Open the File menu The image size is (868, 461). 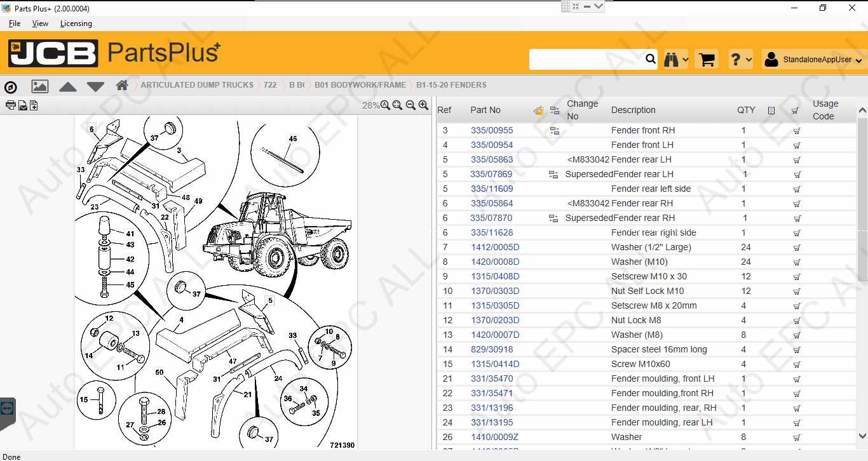[14, 23]
